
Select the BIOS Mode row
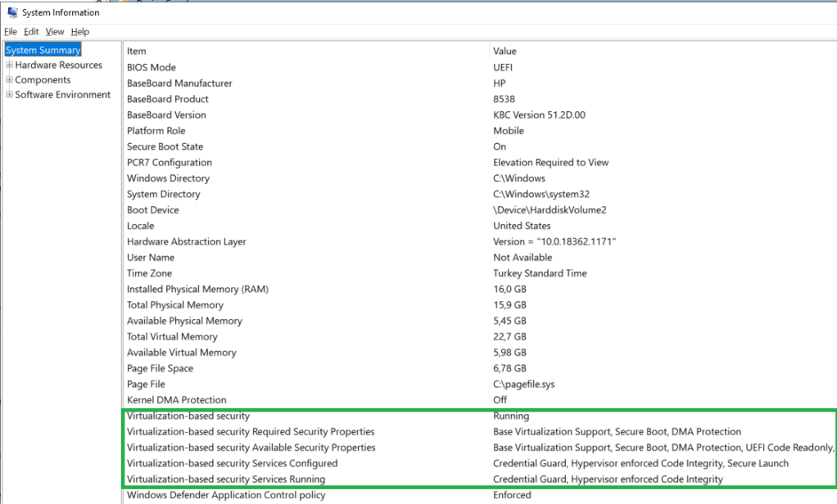152,67
